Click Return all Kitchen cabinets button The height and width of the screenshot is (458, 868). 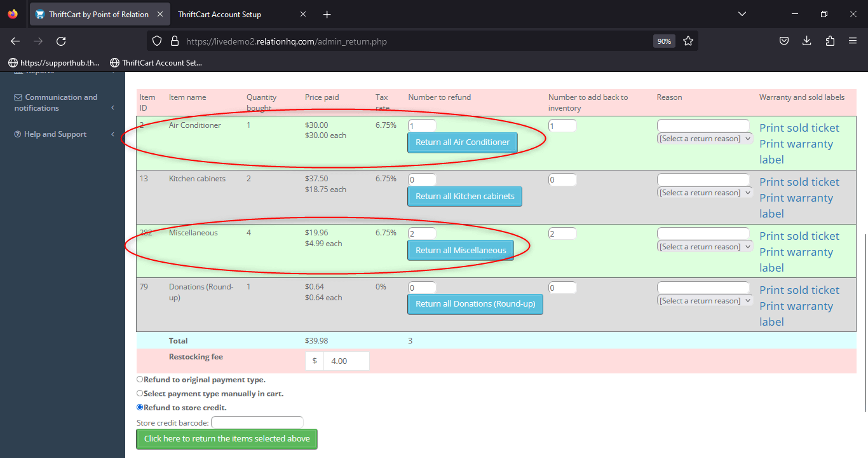[465, 197]
